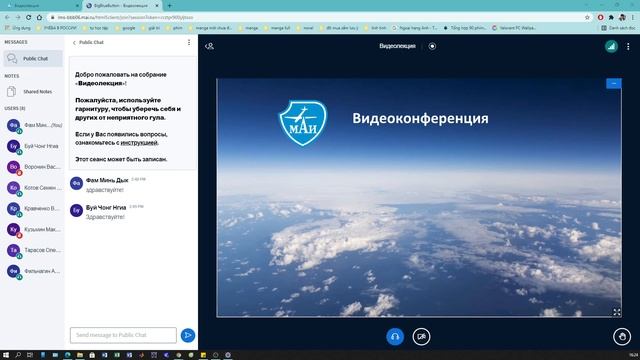Close the active BigBlueButton tab

tap(157, 6)
